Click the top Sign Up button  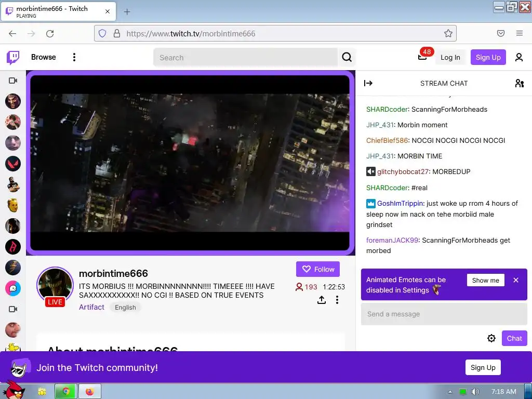click(488, 57)
